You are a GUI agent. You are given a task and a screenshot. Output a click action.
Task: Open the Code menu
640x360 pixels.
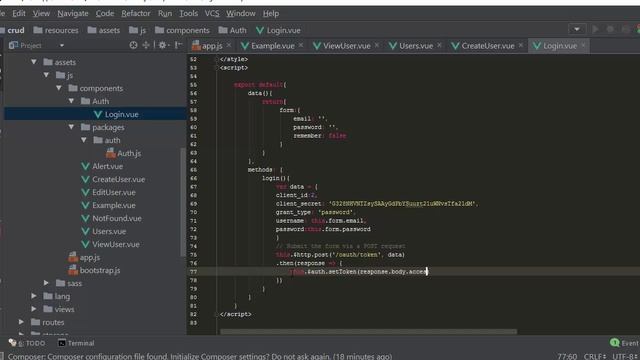click(105, 13)
